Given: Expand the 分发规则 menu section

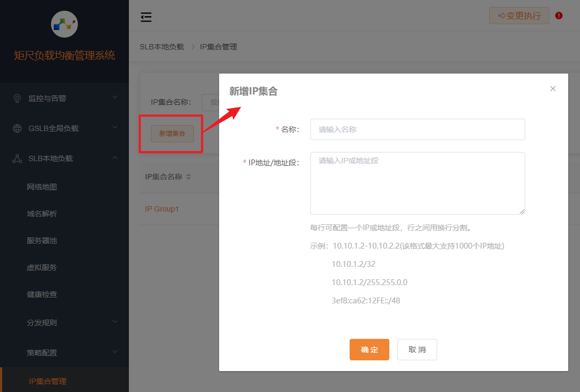Looking at the screenshot, I should coord(43,323).
